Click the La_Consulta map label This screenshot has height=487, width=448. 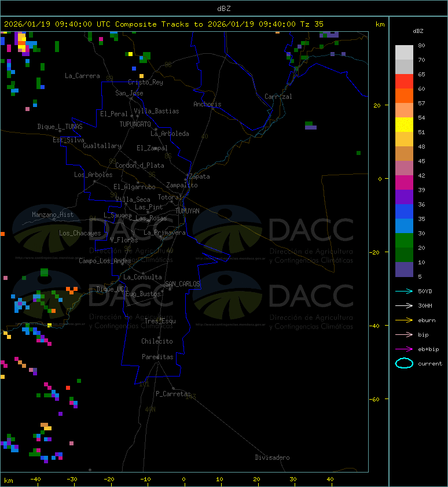point(143,277)
